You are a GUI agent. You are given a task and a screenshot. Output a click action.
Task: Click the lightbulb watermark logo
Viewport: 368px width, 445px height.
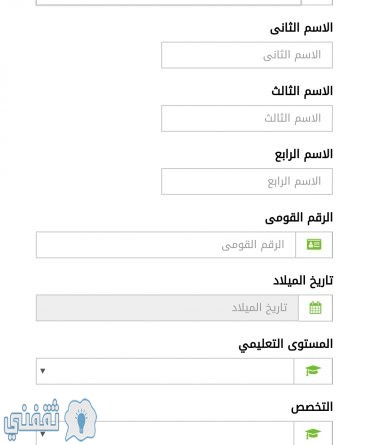[x=81, y=421]
